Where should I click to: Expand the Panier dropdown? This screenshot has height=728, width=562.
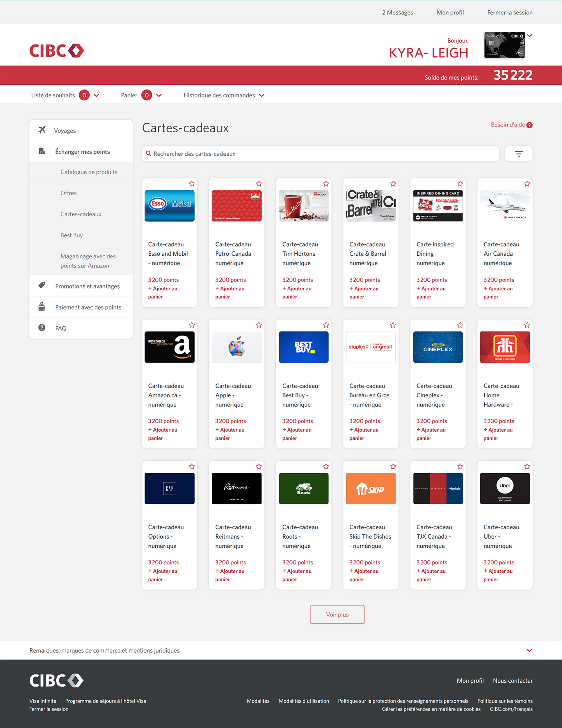159,96
